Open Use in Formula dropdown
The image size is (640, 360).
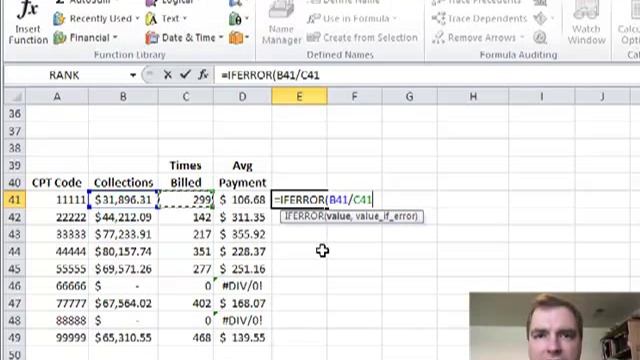tap(352, 18)
